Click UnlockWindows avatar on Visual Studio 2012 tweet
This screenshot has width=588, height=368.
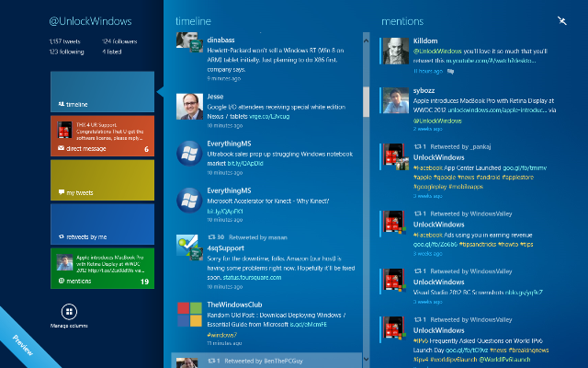click(x=394, y=281)
